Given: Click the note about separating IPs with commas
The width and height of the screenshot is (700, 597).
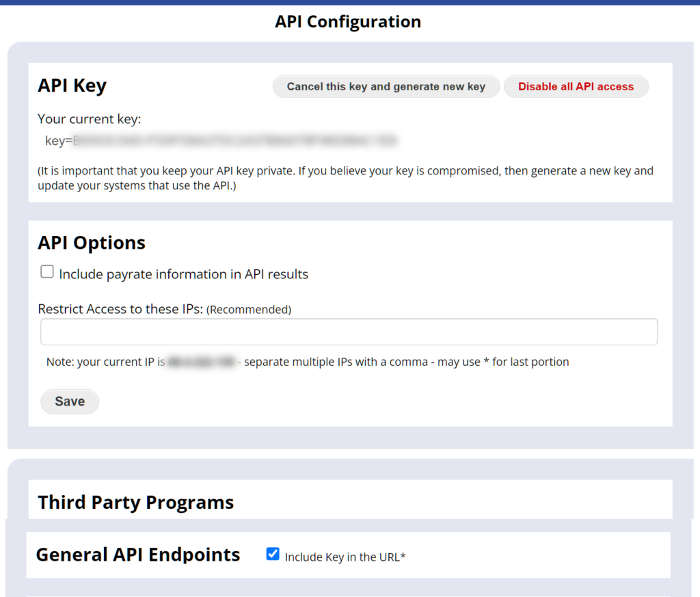Looking at the screenshot, I should (308, 361).
